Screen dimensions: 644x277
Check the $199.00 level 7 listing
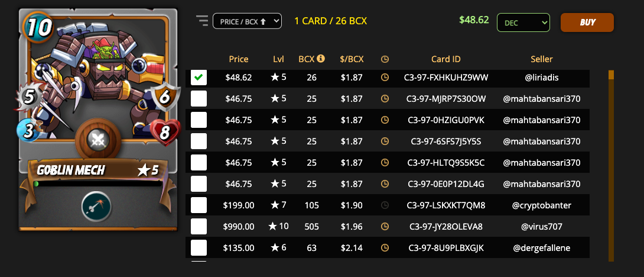coord(199,205)
